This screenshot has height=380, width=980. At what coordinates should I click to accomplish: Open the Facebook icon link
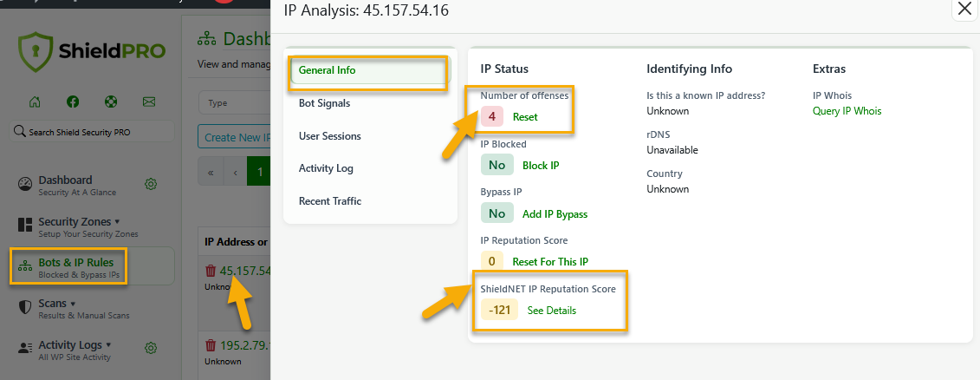[x=73, y=102]
